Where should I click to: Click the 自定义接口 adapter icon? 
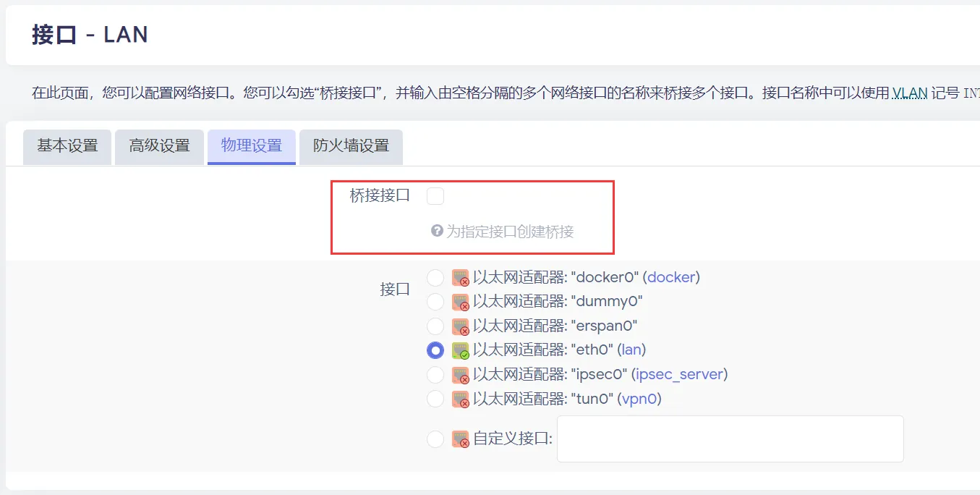pos(461,439)
